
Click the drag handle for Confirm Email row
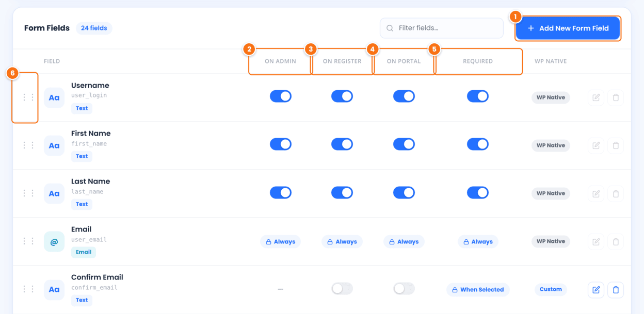point(28,289)
